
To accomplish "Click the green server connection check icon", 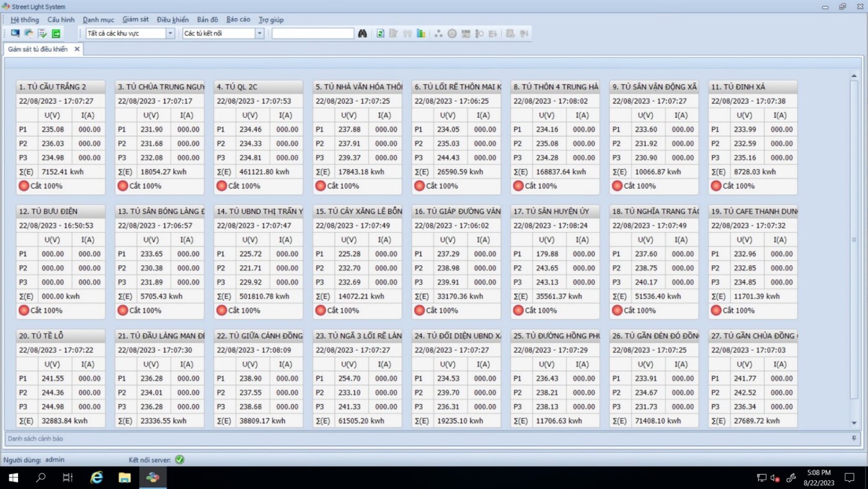I will tap(179, 460).
